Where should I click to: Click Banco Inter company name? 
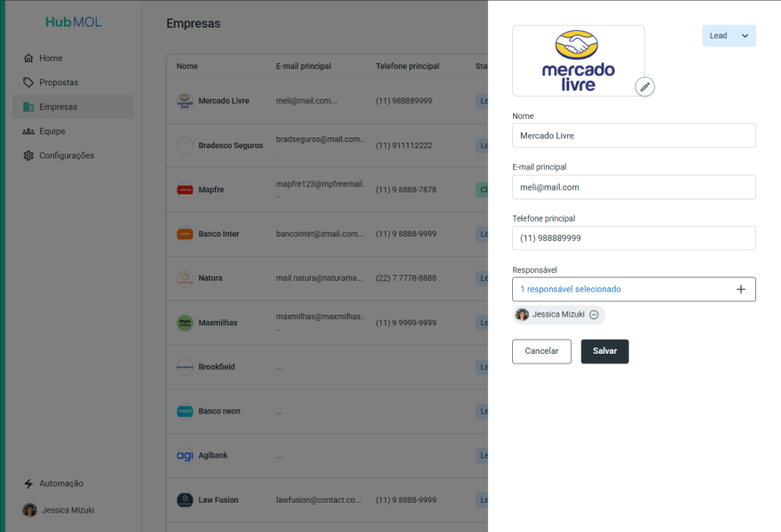218,234
